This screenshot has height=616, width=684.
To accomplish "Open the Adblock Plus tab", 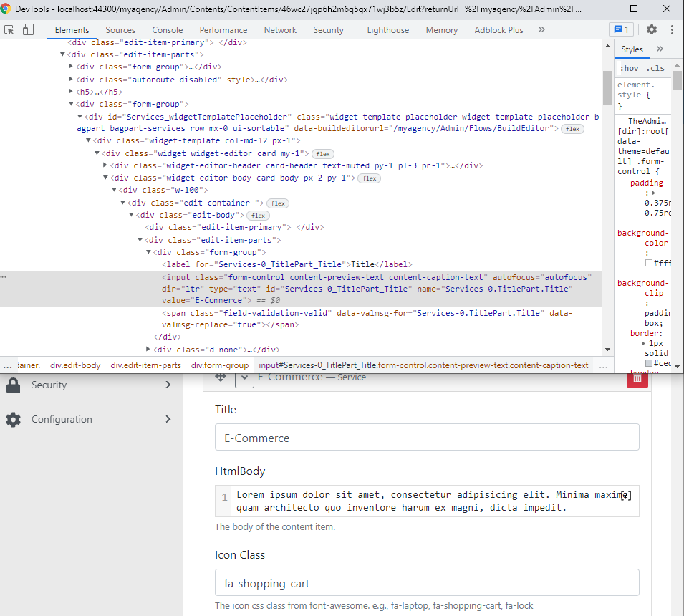I will [498, 29].
